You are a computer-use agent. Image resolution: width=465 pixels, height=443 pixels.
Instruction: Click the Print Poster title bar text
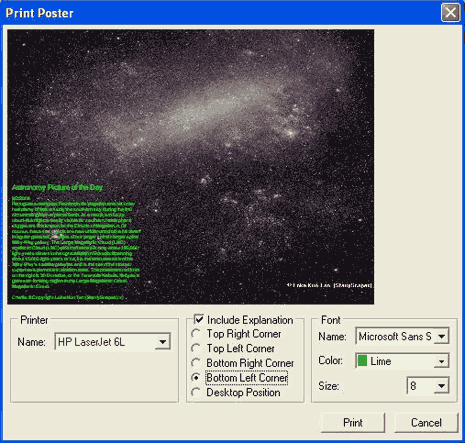tap(39, 13)
